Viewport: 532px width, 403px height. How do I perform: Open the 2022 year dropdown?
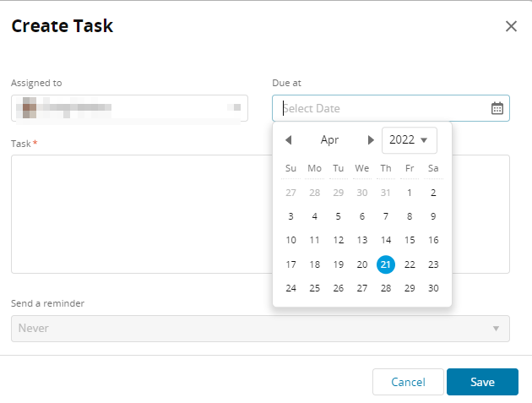[x=410, y=140]
